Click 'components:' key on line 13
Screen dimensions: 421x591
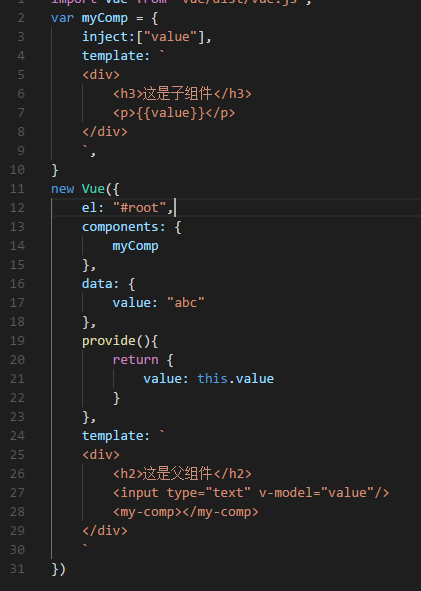[x=123, y=227]
